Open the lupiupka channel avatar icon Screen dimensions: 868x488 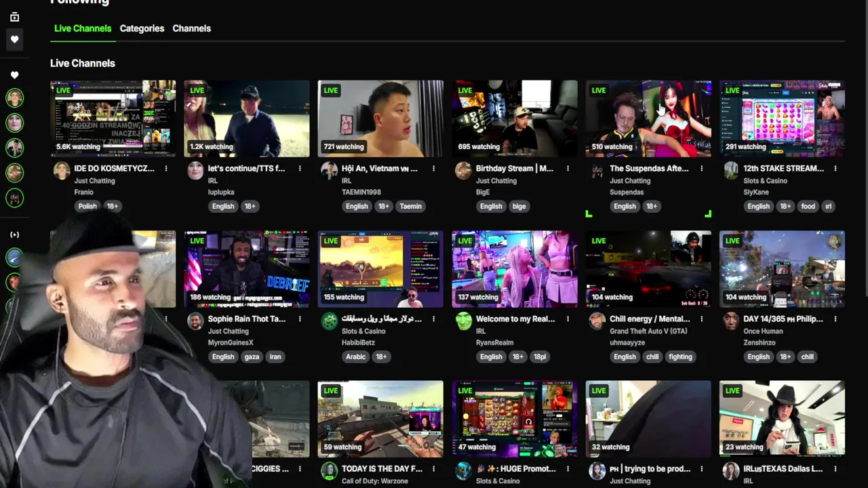coord(195,171)
